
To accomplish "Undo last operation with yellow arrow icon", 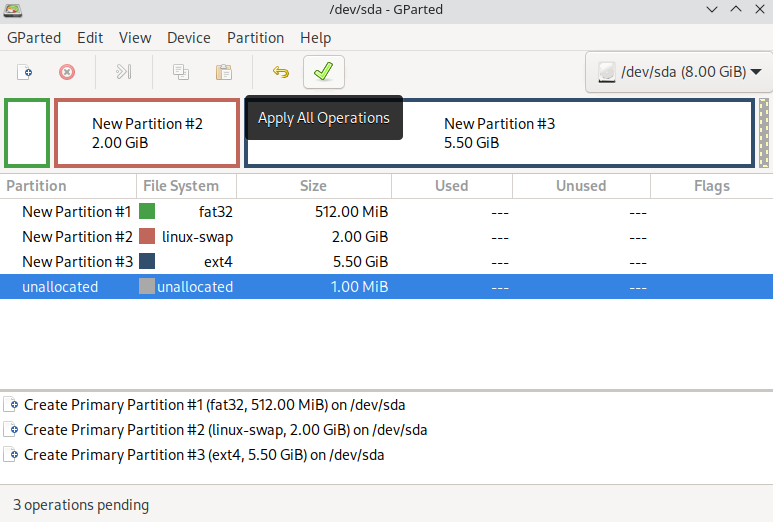I will [281, 72].
